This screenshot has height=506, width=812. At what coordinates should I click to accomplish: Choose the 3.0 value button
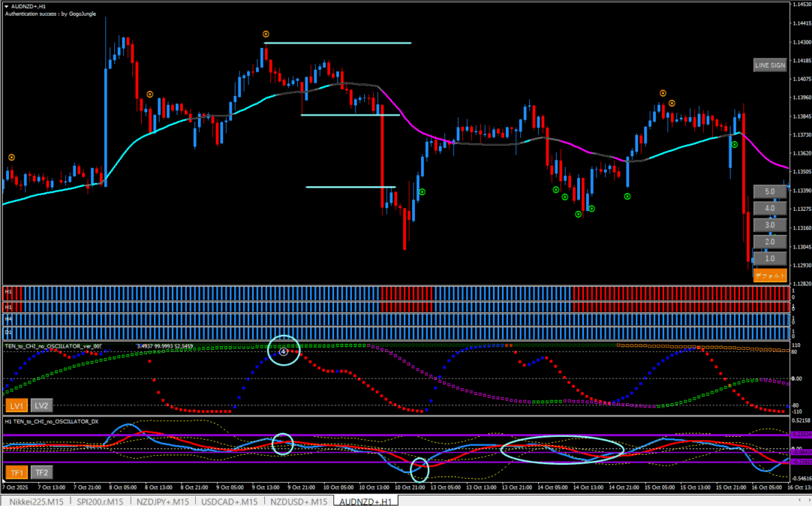(x=769, y=225)
